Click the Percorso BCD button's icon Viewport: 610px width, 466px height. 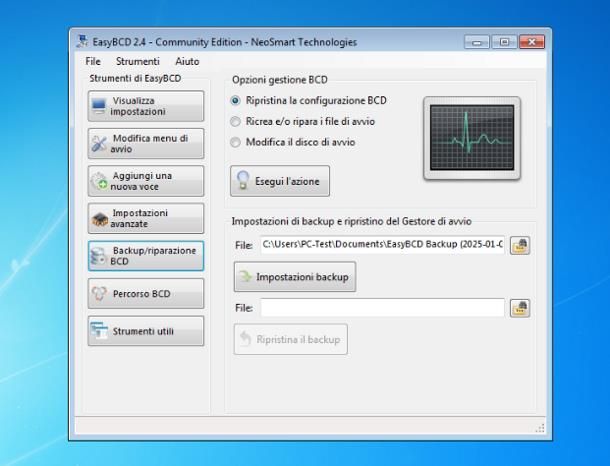point(99,294)
